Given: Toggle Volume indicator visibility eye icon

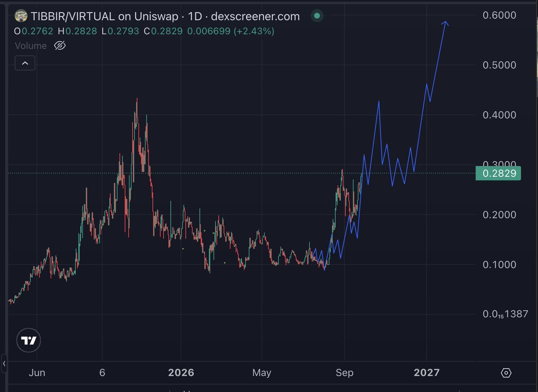Looking at the screenshot, I should (60, 46).
